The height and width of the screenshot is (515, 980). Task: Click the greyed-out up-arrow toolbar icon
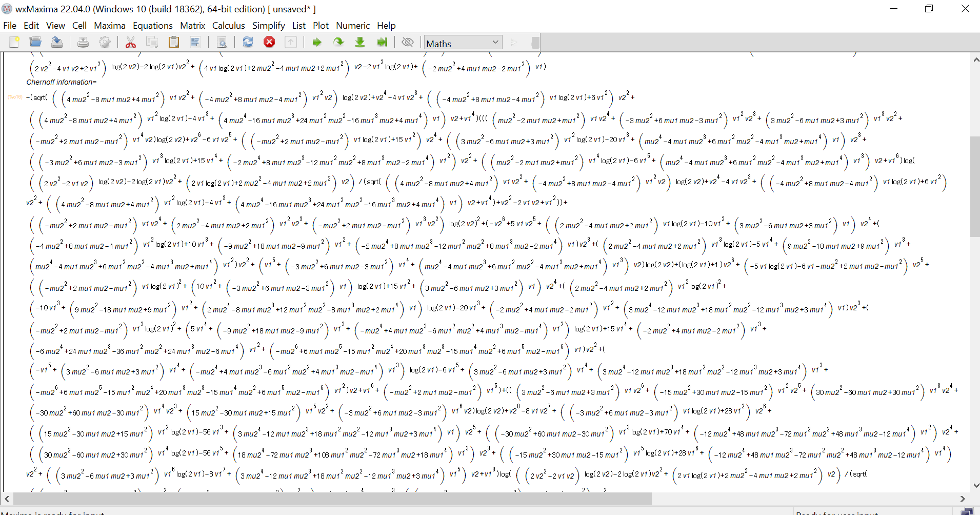291,42
